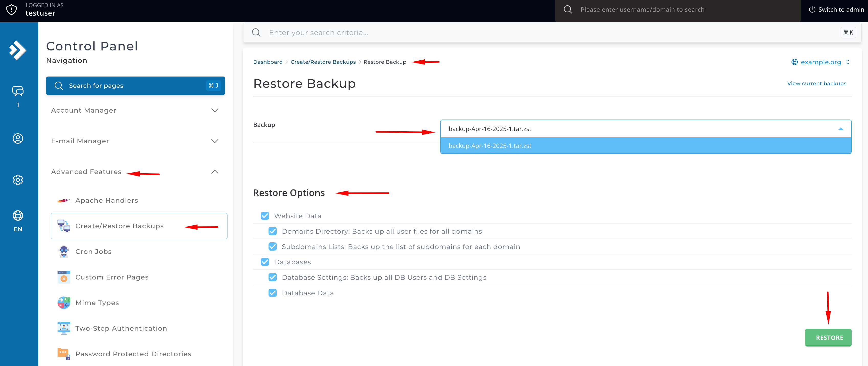This screenshot has height=366, width=868.
Task: Open Create/Restore Backups menu item
Action: [120, 226]
